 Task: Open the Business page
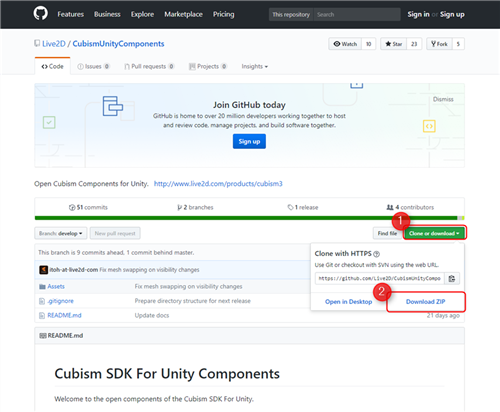click(107, 14)
